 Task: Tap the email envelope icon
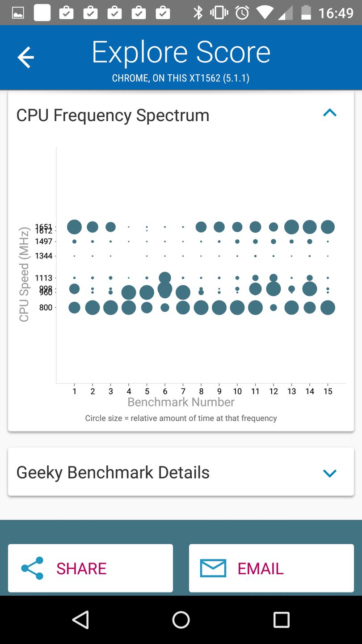213,568
